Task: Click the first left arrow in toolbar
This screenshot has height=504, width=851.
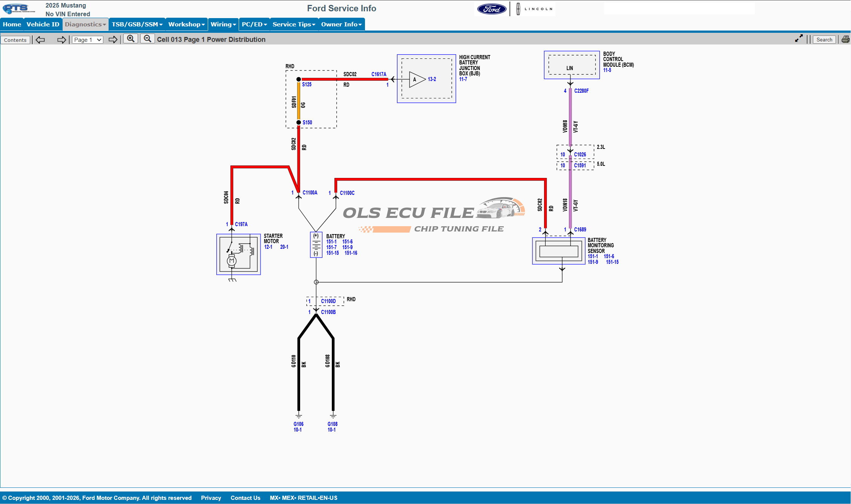Action: (x=40, y=40)
